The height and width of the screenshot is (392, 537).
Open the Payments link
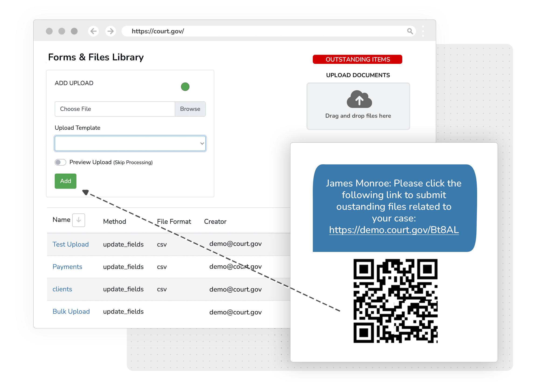pyautogui.click(x=67, y=267)
